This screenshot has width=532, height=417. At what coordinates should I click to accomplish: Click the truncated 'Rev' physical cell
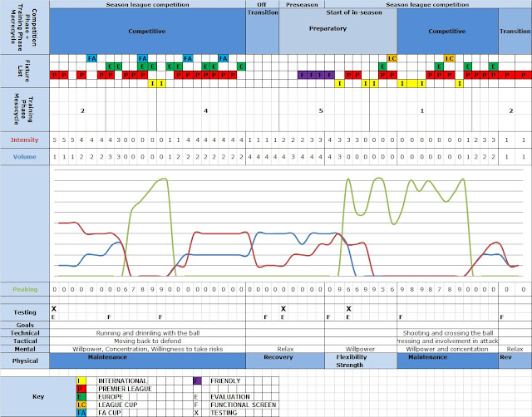click(x=515, y=361)
